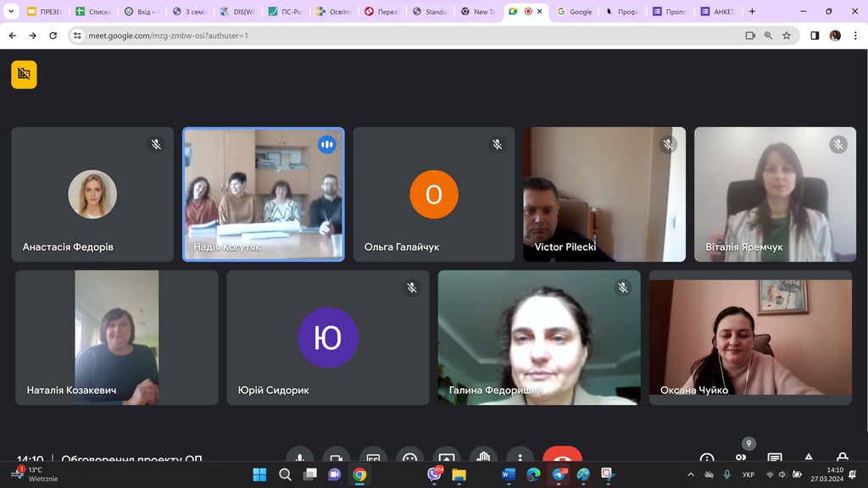This screenshot has width=868, height=488.
Task: Switch to the АНКЕТ browser tab
Action: [719, 12]
